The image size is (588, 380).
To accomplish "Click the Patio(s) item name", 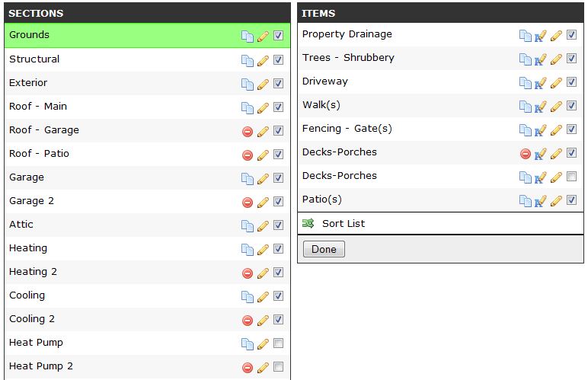I will (x=322, y=200).
